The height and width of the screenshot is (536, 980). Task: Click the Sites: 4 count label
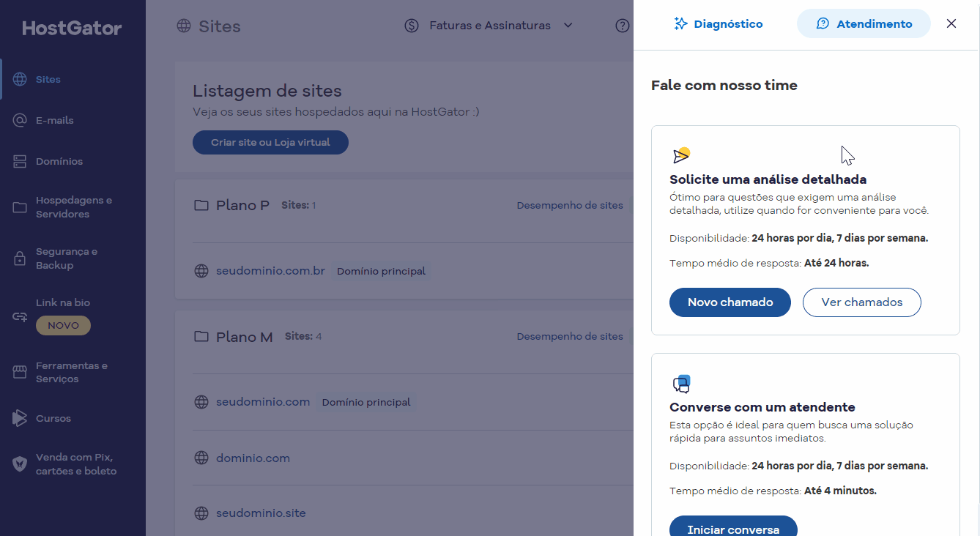(x=303, y=336)
